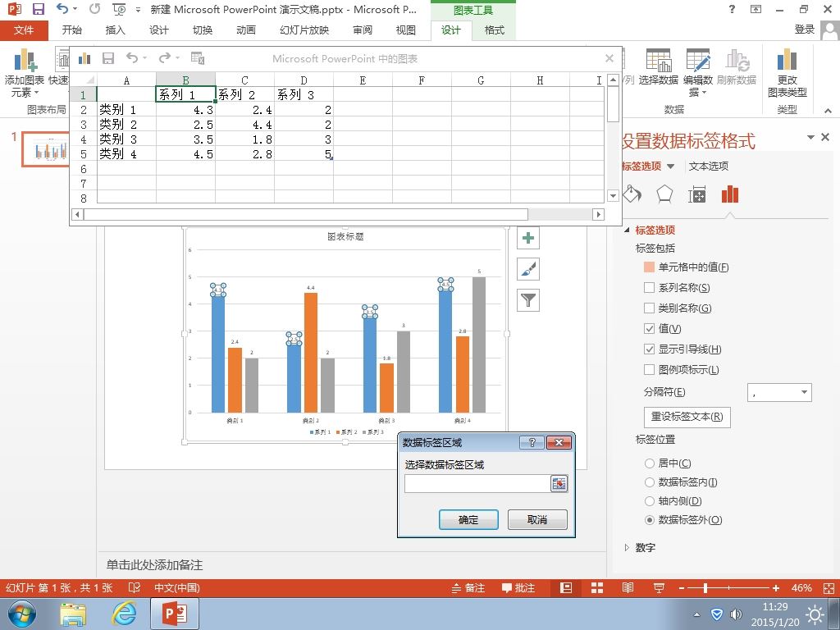Uncheck Show Leader Lines checkbox
This screenshot has height=630, width=840.
[x=650, y=349]
